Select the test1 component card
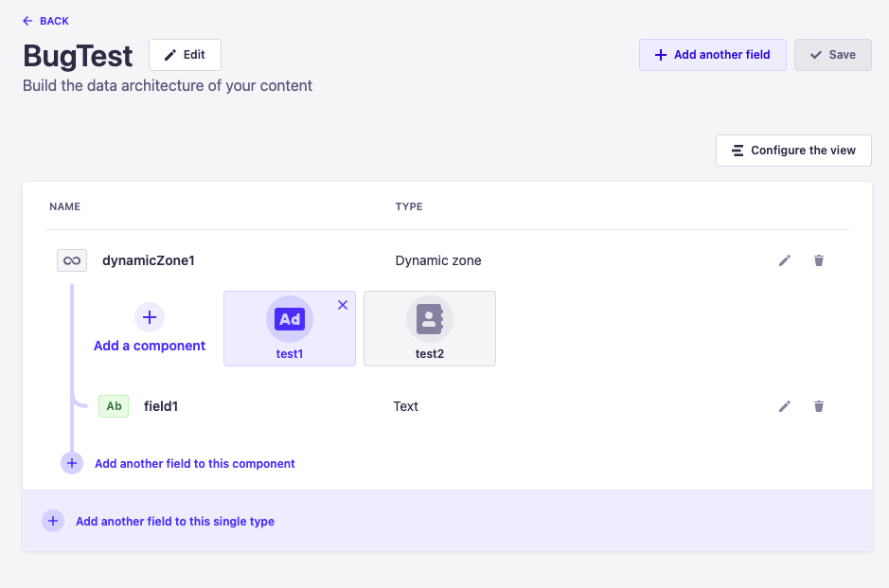This screenshot has height=588, width=889. pos(290,329)
